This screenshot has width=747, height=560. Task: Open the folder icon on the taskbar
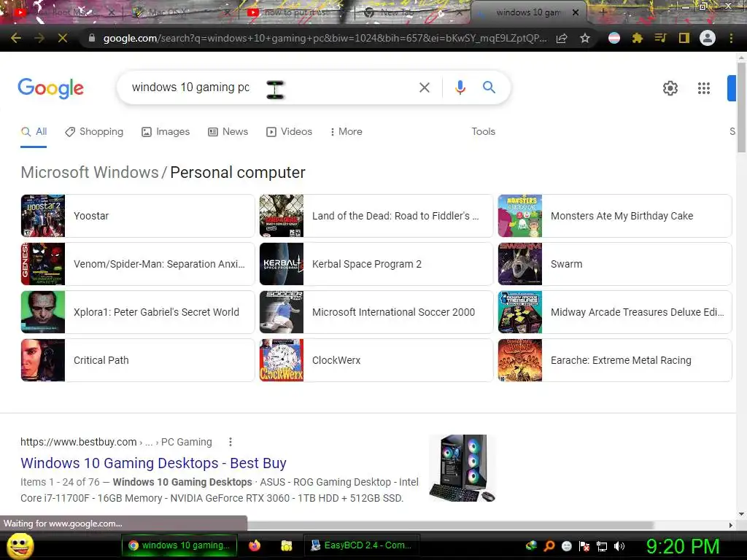coord(286,545)
